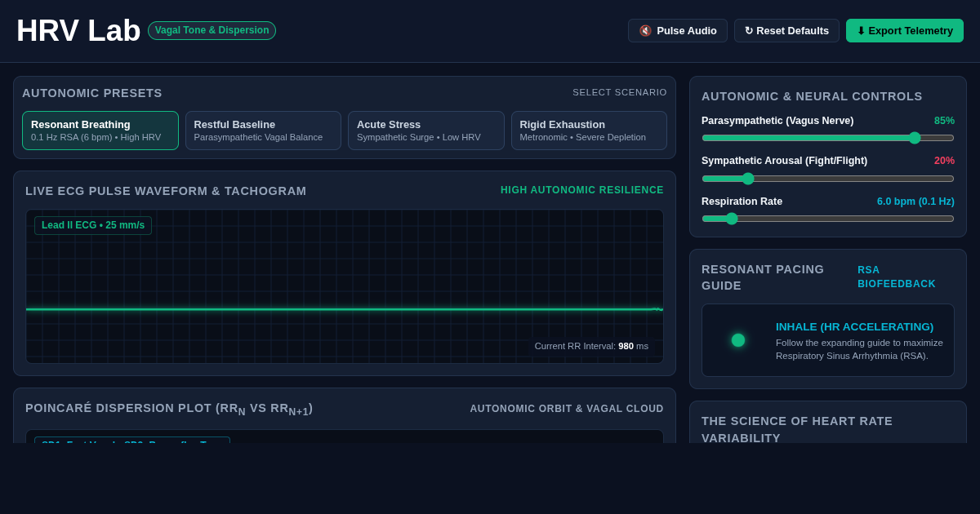Click the 6.0 bpm (0.1 Hz) value
980x514 pixels.
(x=915, y=202)
